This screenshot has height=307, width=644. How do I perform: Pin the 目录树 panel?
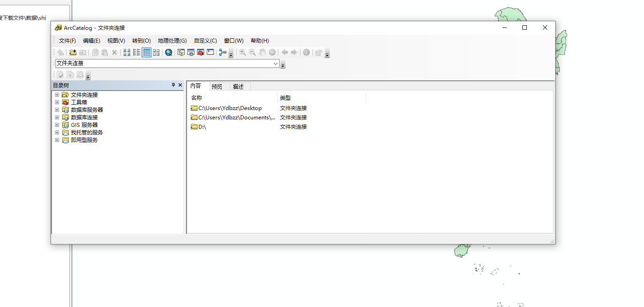(x=173, y=85)
